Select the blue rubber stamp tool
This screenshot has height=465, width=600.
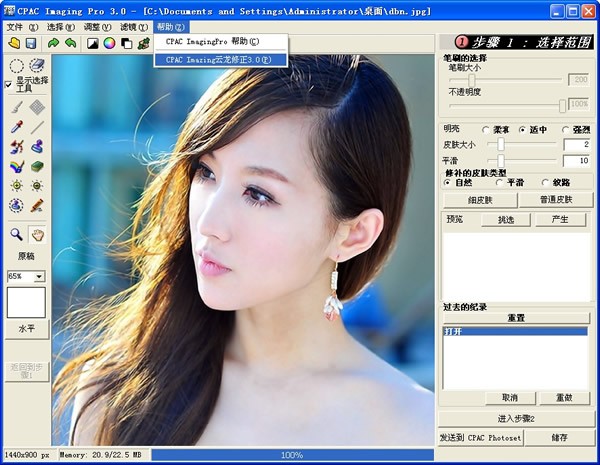pos(37,147)
